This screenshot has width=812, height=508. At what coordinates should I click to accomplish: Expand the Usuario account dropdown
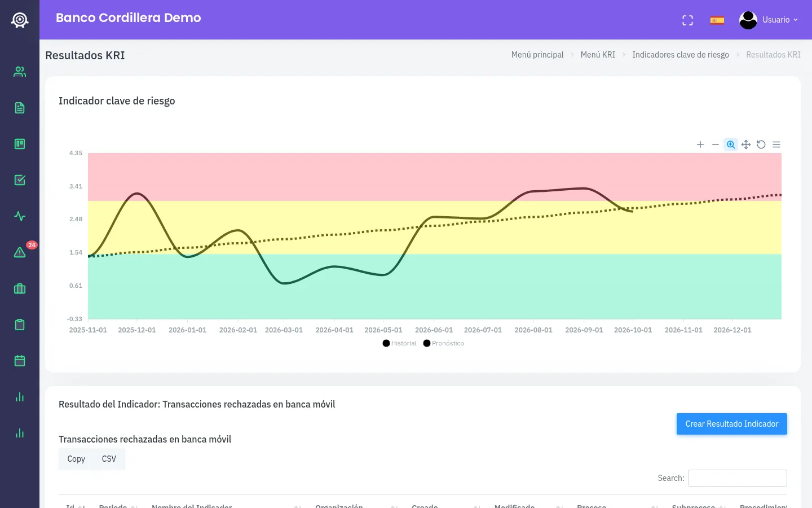pos(769,20)
